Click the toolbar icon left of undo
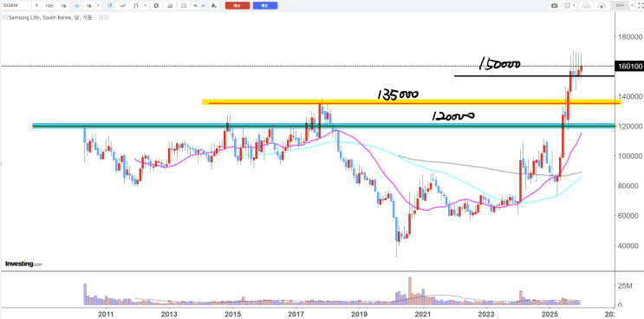This screenshot has height=319, width=644. [184, 5]
